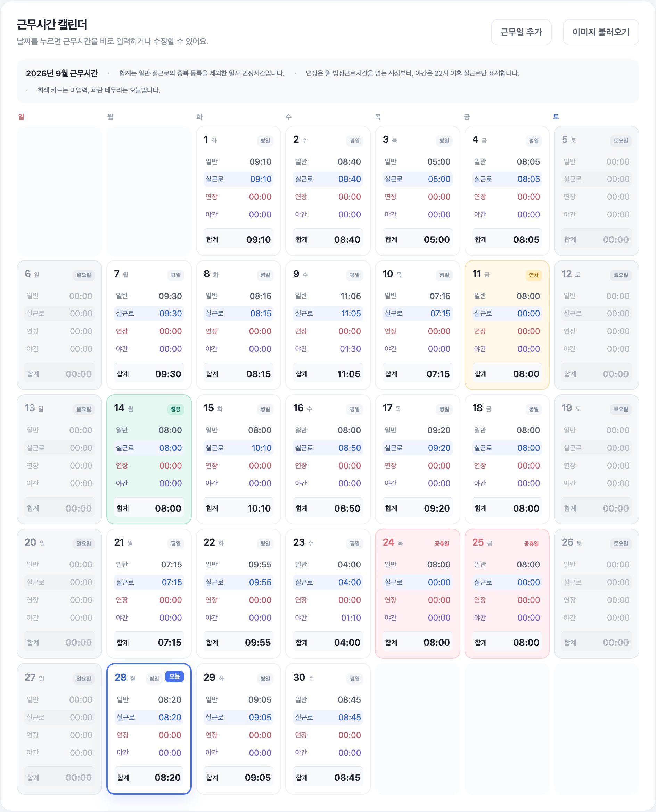The height and width of the screenshot is (812, 656).
Task: Select the empty day 20 Sunday card
Action: [59, 594]
